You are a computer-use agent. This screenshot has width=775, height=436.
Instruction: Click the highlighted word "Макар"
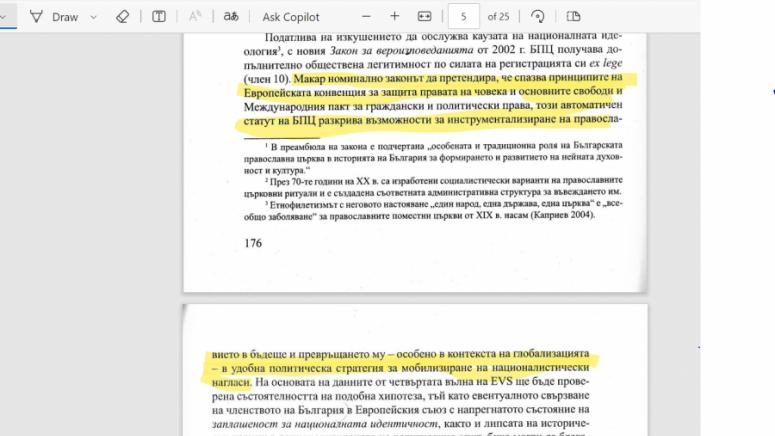(x=309, y=78)
